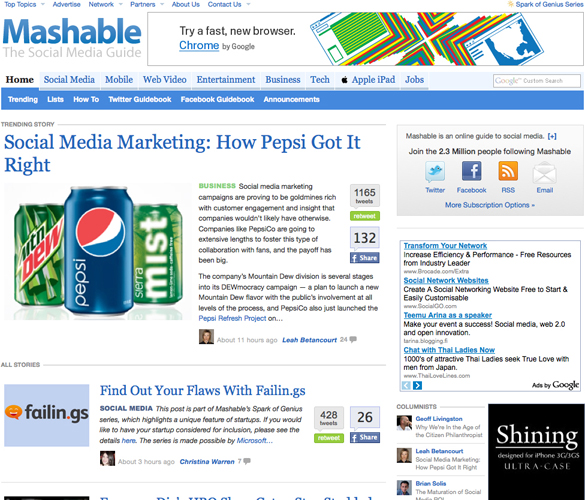Open the Pepsi marketing story headline
Screen dimensions: 585x500
182,153
